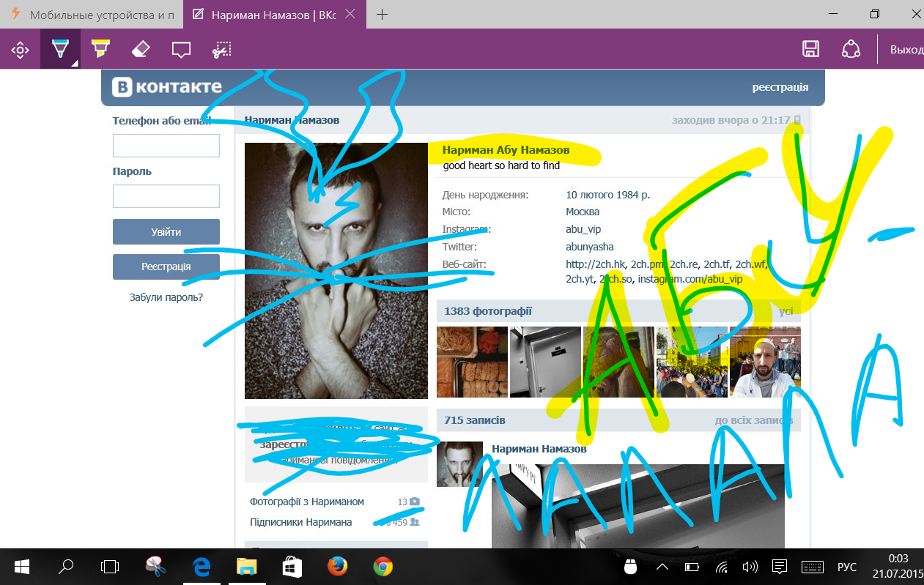The height and width of the screenshot is (585, 924).
Task: Open new tab with plus button
Action: point(382,15)
